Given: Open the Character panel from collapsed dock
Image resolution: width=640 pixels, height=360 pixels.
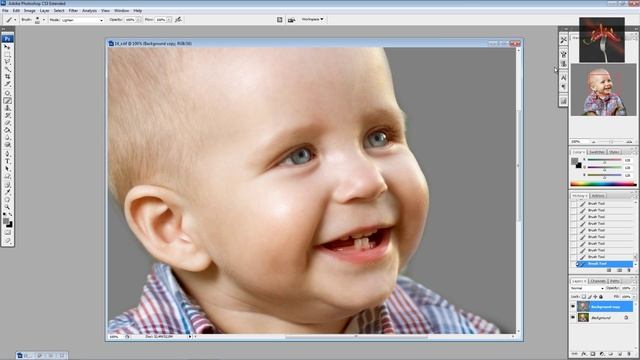Looking at the screenshot, I should [564, 77].
